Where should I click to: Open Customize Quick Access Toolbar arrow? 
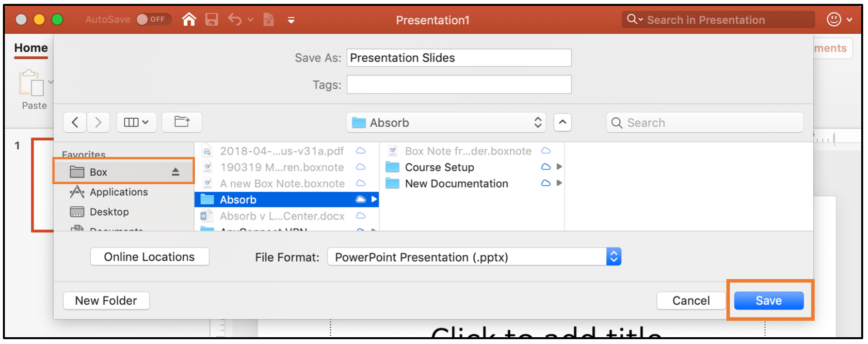(291, 20)
